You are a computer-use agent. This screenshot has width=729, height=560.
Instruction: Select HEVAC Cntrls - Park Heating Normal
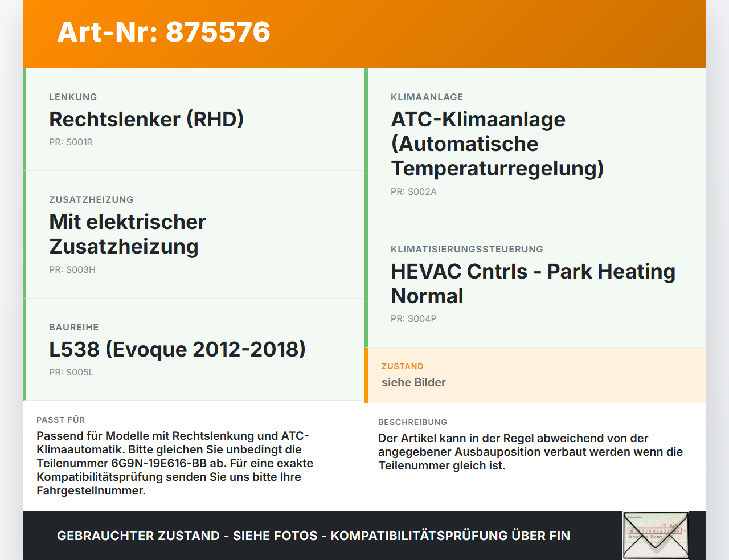[533, 284]
